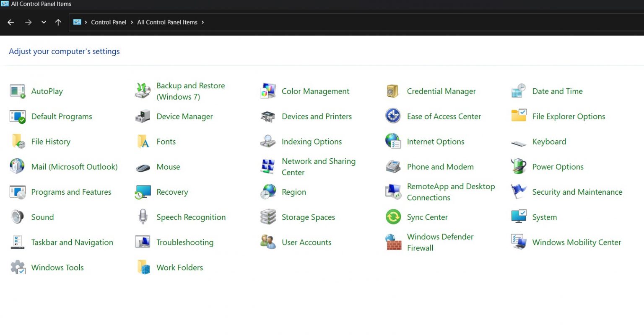Click the Internet Options globe icon
The image size is (644, 335).
(393, 141)
